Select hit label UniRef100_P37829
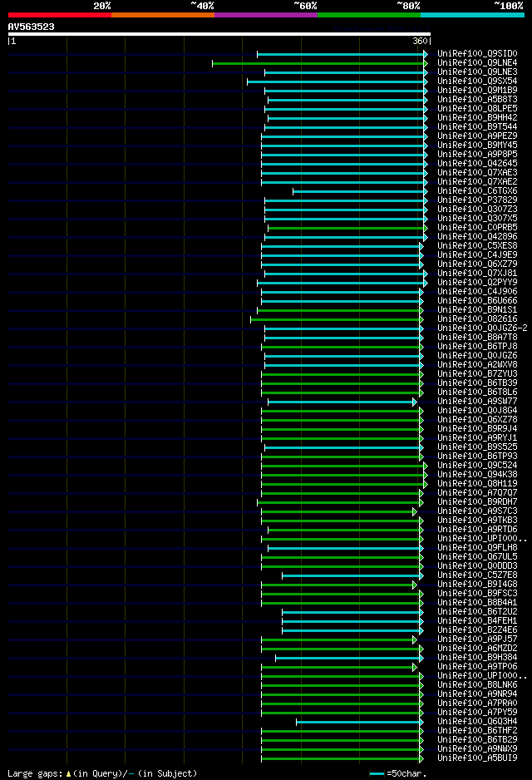This screenshot has width=532, height=780. pos(477,200)
